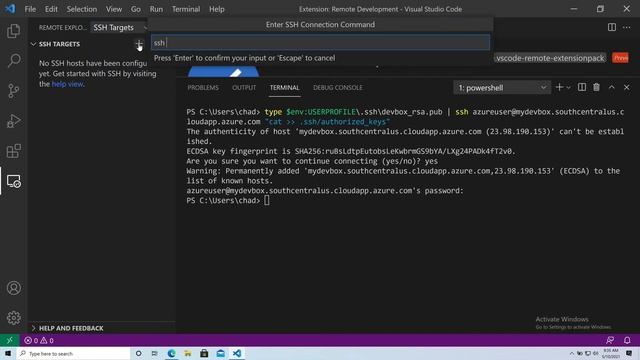Open the Manage settings gear
The width and height of the screenshot is (640, 360).
13,318
